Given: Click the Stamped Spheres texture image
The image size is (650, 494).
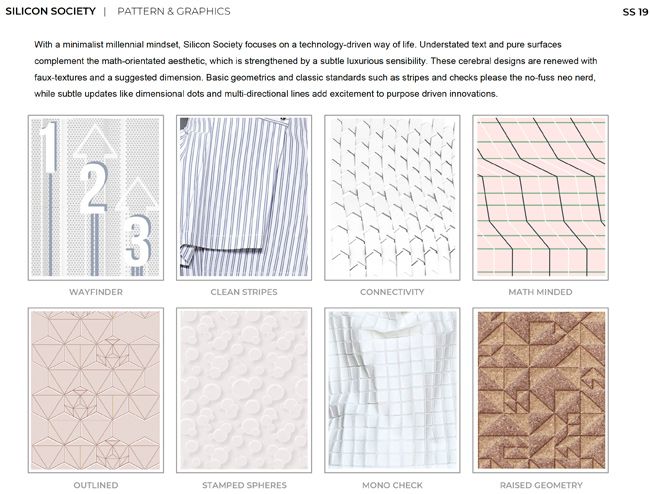Looking at the screenshot, I should 244,390.
